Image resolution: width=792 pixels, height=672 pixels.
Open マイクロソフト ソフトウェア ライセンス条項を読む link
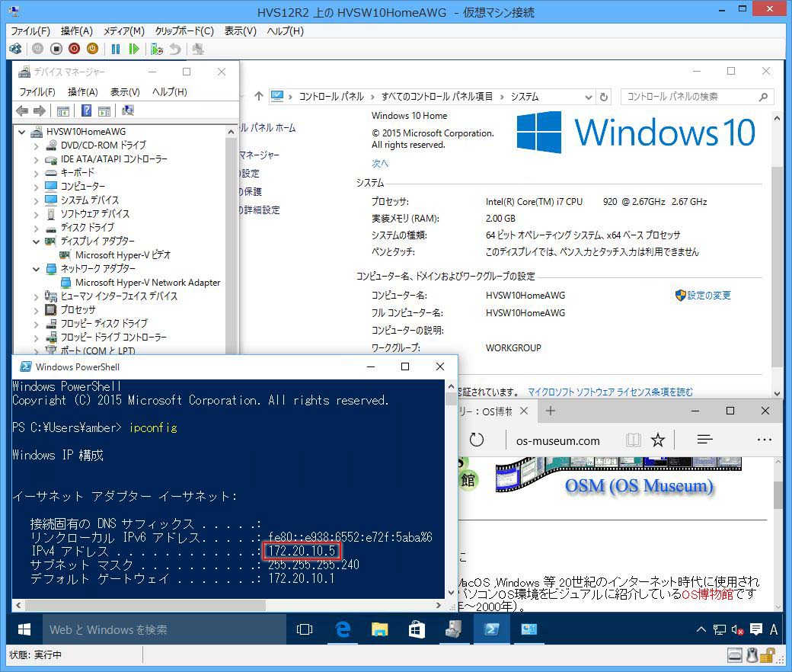[x=610, y=392]
